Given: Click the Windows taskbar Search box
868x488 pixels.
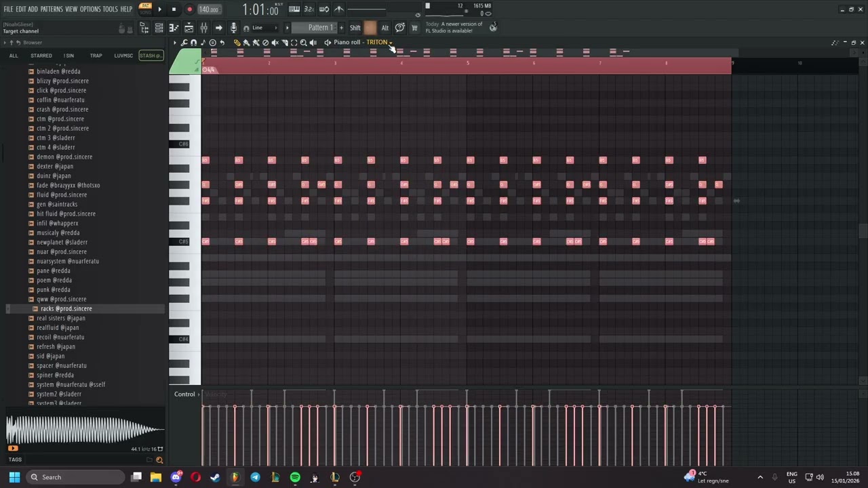Looking at the screenshot, I should click(x=75, y=477).
